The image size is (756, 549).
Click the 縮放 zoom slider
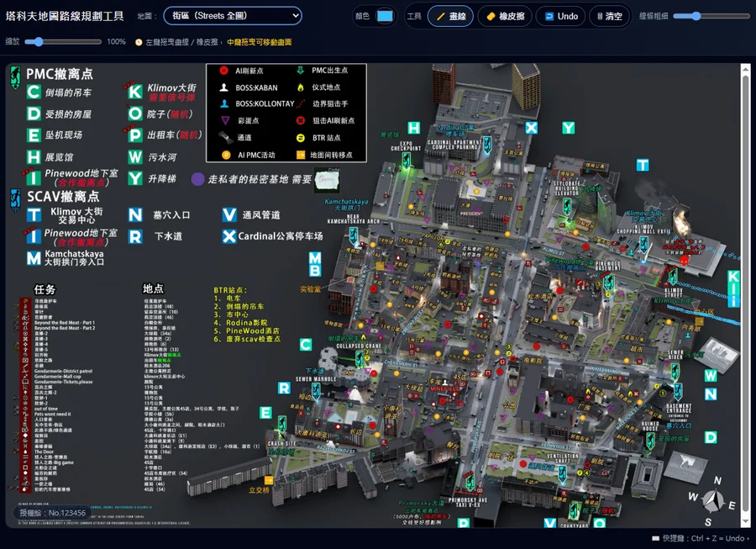[63, 41]
